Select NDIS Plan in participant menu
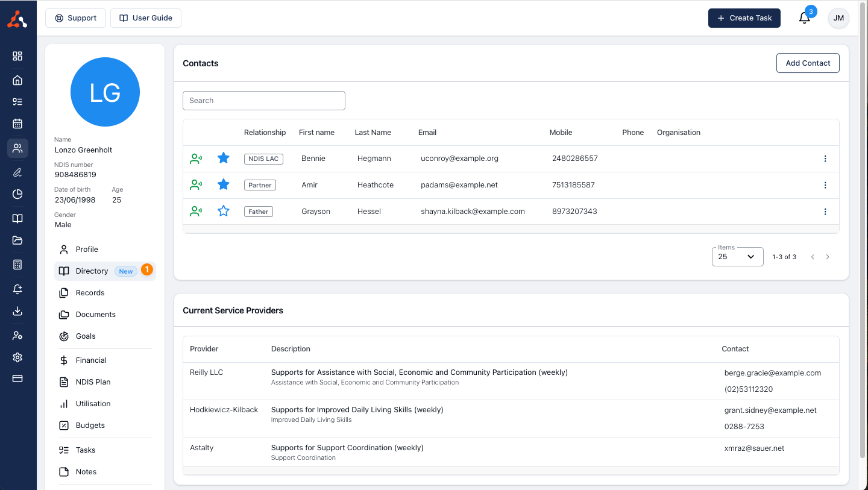868x490 pixels. (93, 382)
